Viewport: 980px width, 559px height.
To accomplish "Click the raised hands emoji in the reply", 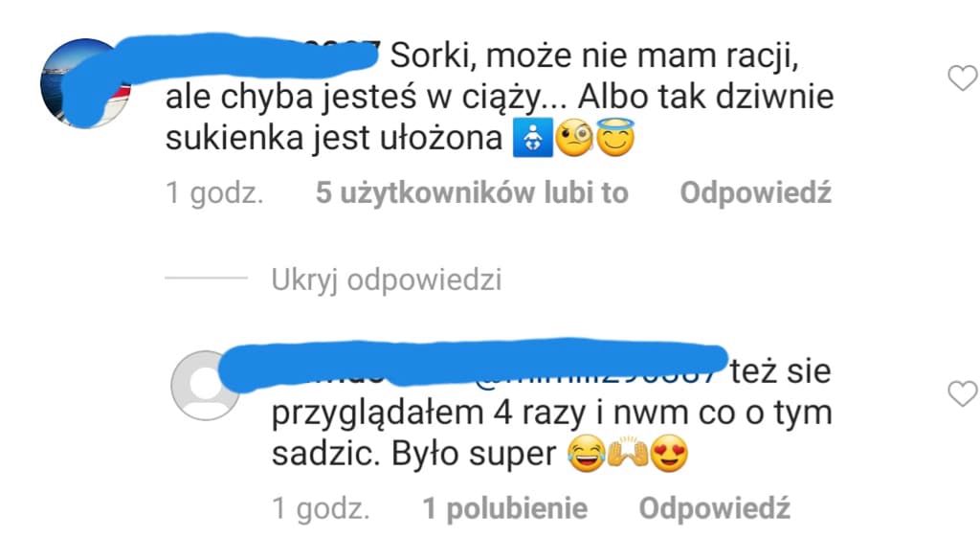I will click(628, 454).
